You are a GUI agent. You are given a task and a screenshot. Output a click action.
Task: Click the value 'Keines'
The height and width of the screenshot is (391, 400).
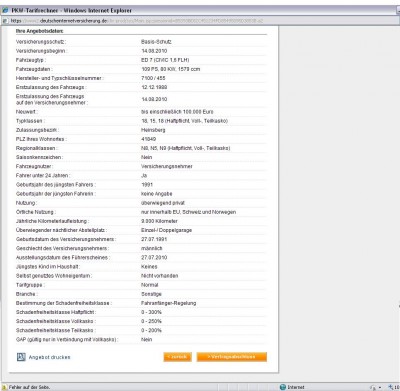tap(149, 267)
